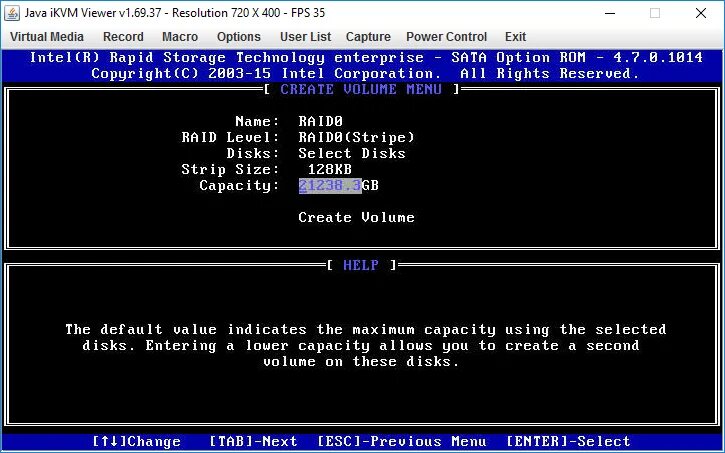Open the Options menu
The image size is (725, 453).
239,37
